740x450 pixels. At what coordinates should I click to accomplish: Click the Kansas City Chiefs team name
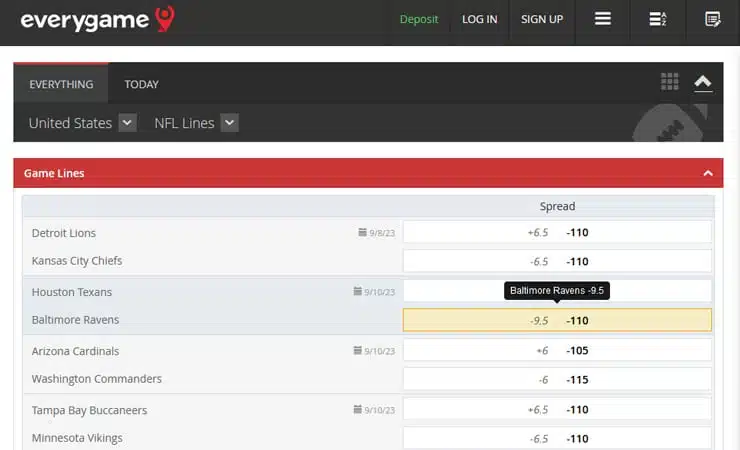pyautogui.click(x=77, y=261)
